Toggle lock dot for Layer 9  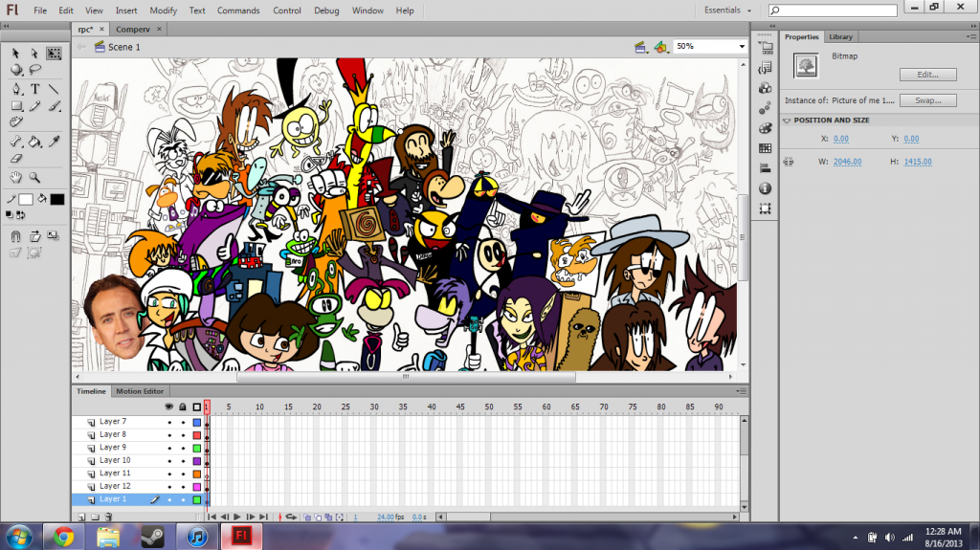pyautogui.click(x=183, y=448)
